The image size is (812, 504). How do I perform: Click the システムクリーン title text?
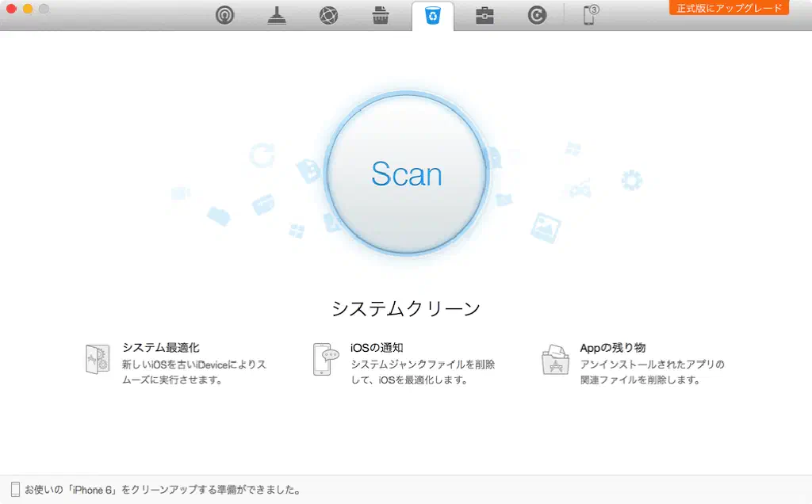click(406, 308)
